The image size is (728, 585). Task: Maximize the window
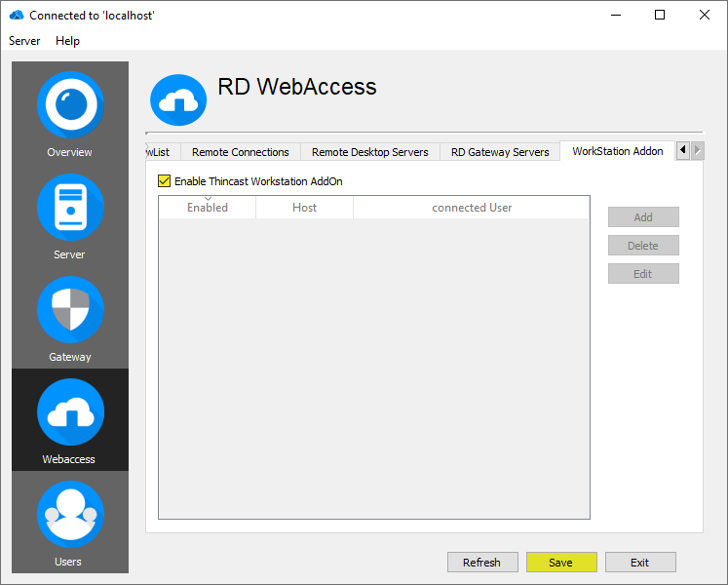click(x=659, y=16)
